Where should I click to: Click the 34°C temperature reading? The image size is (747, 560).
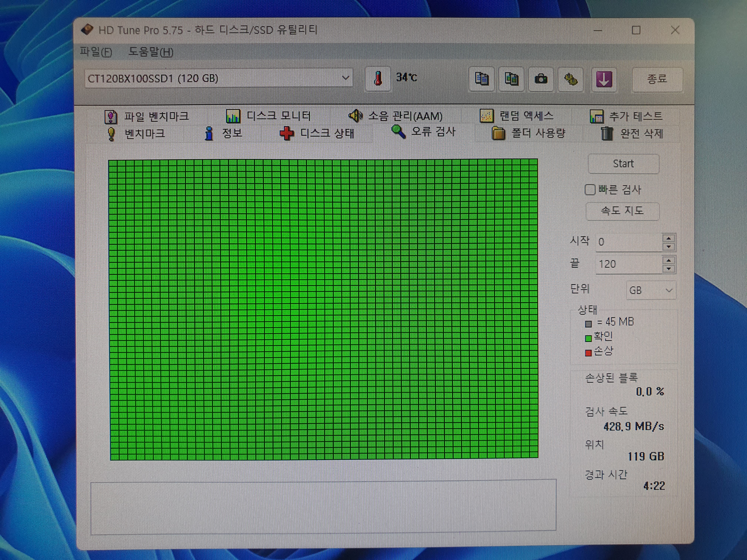407,78
